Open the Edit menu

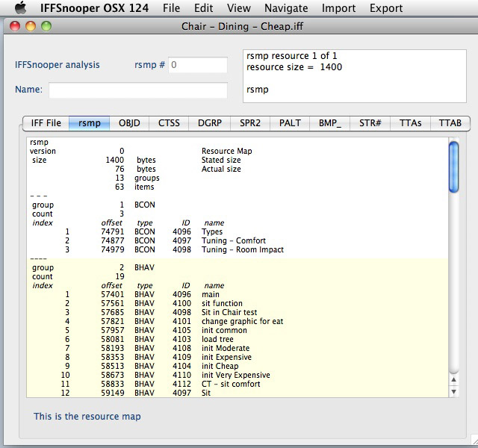pyautogui.click(x=203, y=8)
